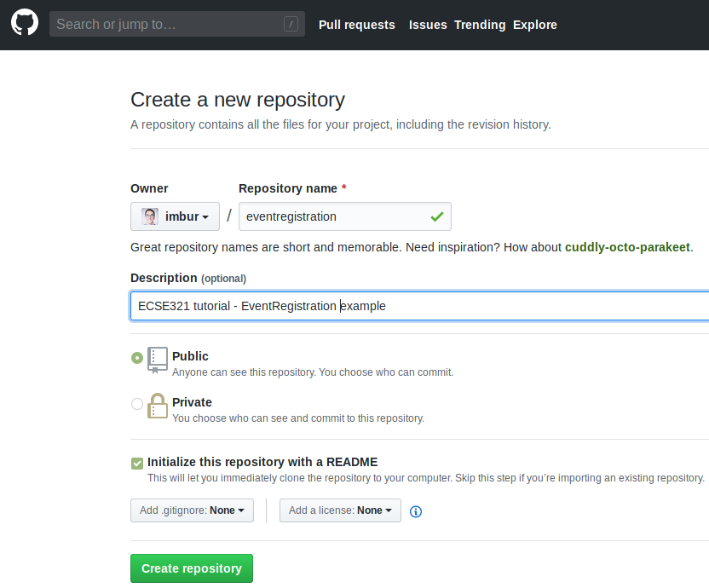The height and width of the screenshot is (588, 709).
Task: Open Pull requests in the top navigation
Action: tap(356, 25)
